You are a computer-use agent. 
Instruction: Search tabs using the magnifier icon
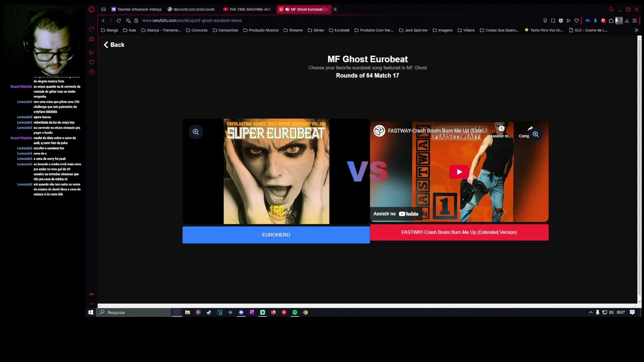pos(611,9)
